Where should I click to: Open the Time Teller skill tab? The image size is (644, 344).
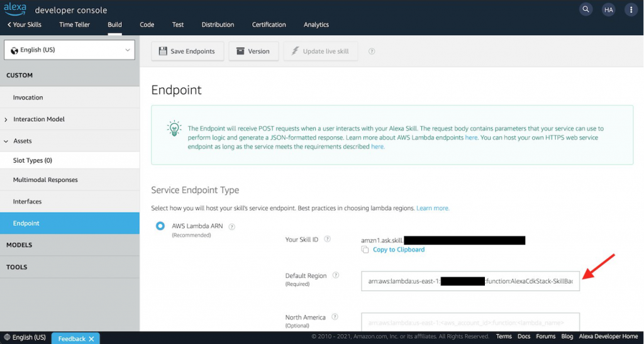[74, 25]
